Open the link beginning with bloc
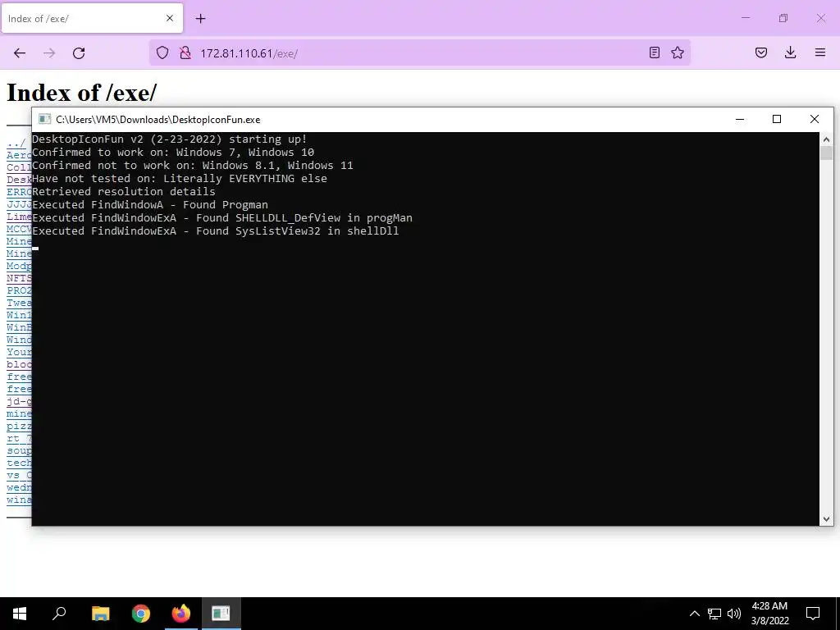 19,364
